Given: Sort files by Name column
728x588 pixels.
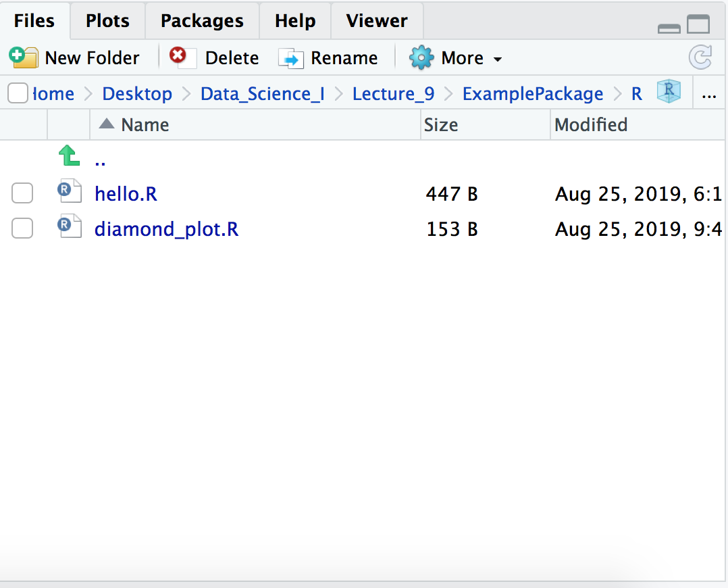Looking at the screenshot, I should (145, 125).
